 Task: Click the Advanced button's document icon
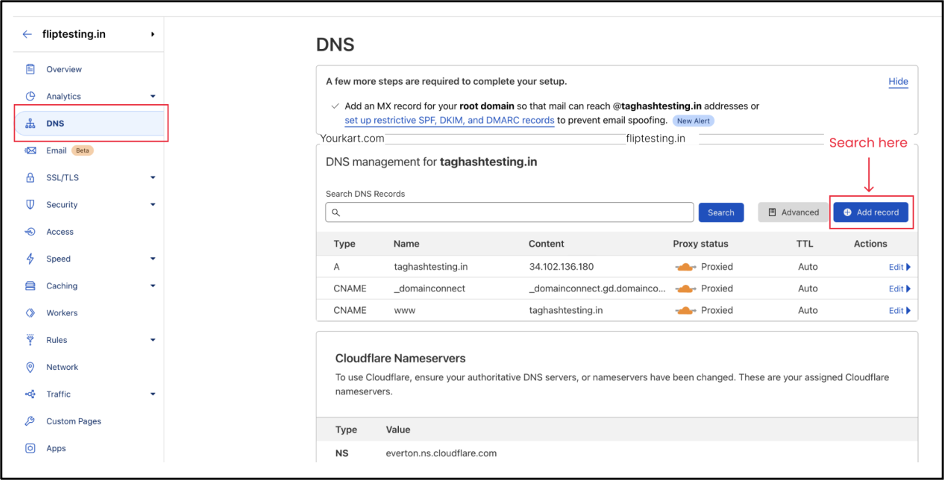(x=772, y=212)
